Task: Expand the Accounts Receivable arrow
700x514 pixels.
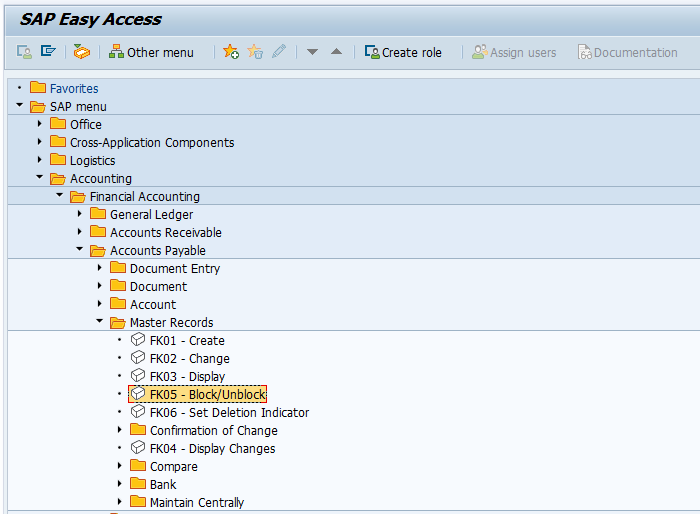Action: point(79,231)
